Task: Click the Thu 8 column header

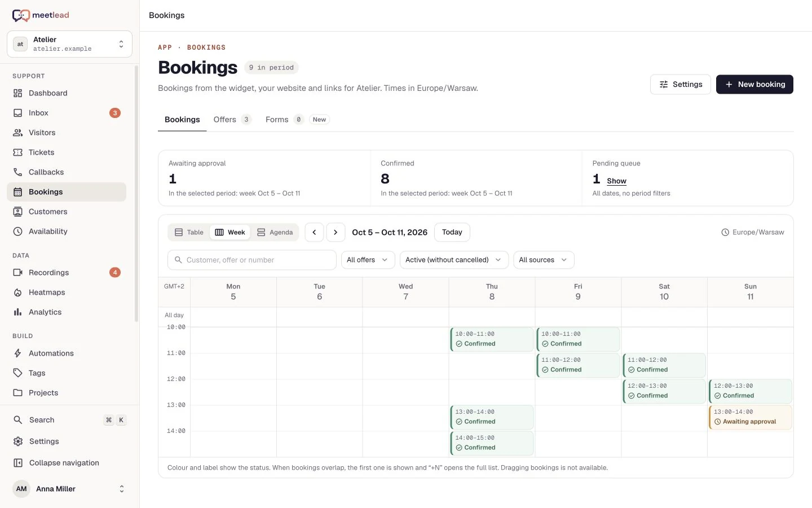Action: [x=492, y=292]
